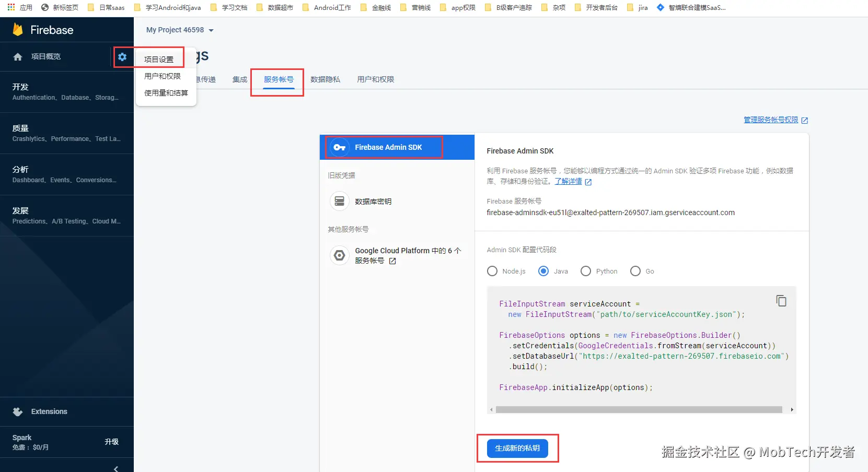The height and width of the screenshot is (472, 868).
Task: Click the Extensions icon in sidebar
Action: click(x=18, y=411)
